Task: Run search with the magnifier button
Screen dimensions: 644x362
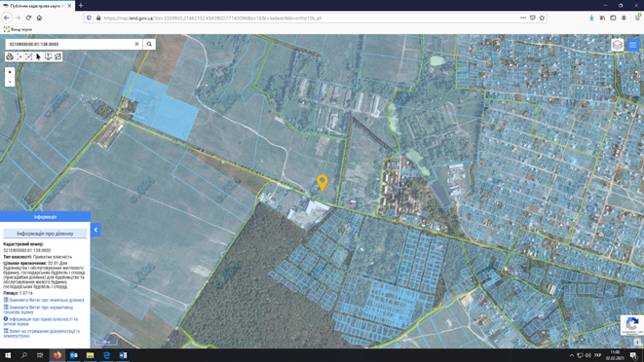Action: (x=149, y=44)
